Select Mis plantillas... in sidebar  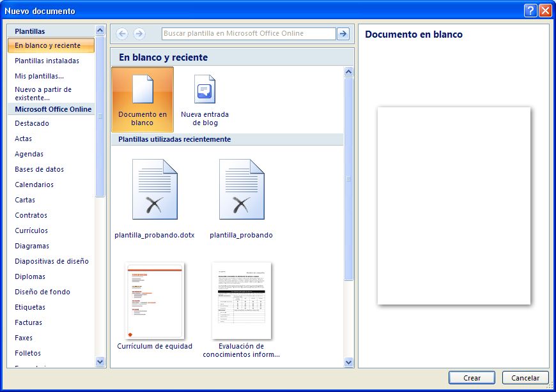point(39,77)
